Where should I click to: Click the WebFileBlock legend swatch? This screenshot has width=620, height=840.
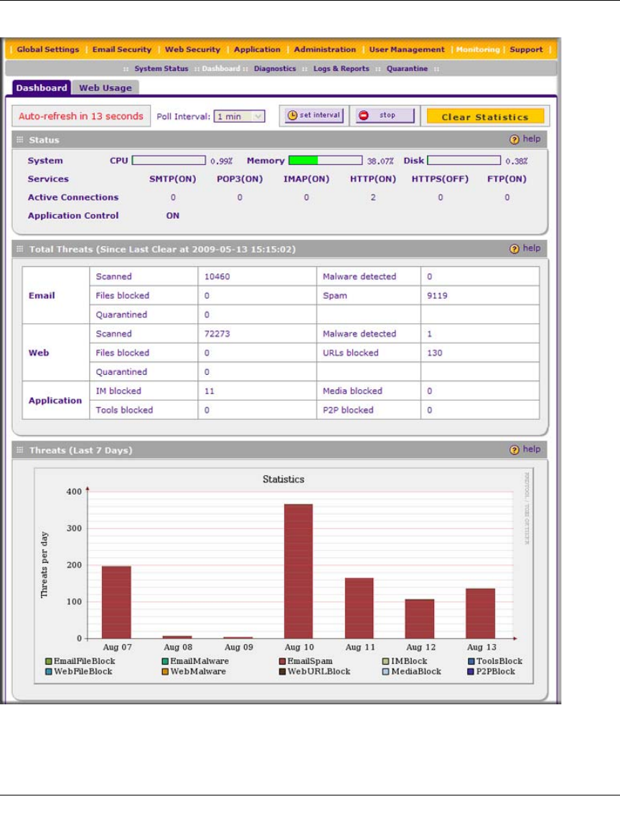[x=49, y=672]
